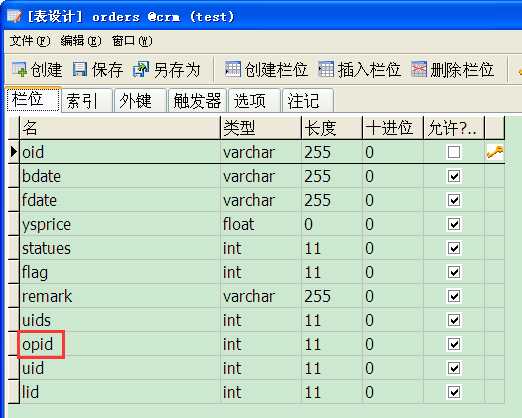The image size is (522, 418).
Task: Click the 名 column header
Action: coord(120,128)
